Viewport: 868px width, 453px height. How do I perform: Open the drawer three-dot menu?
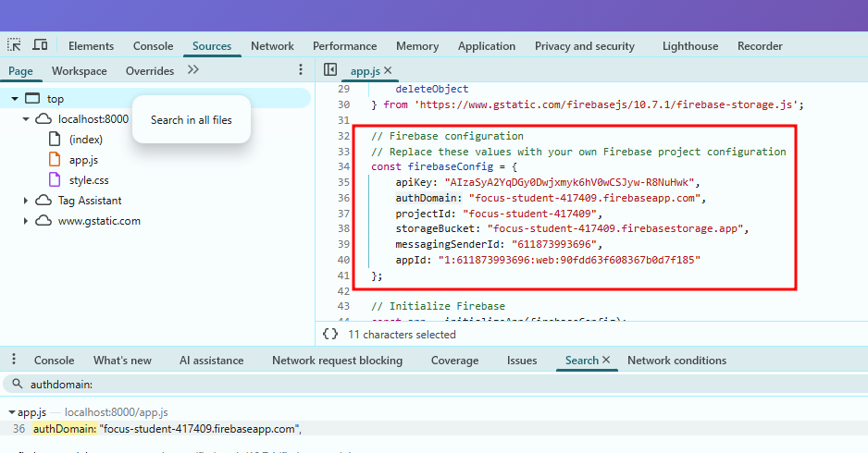pos(13,361)
